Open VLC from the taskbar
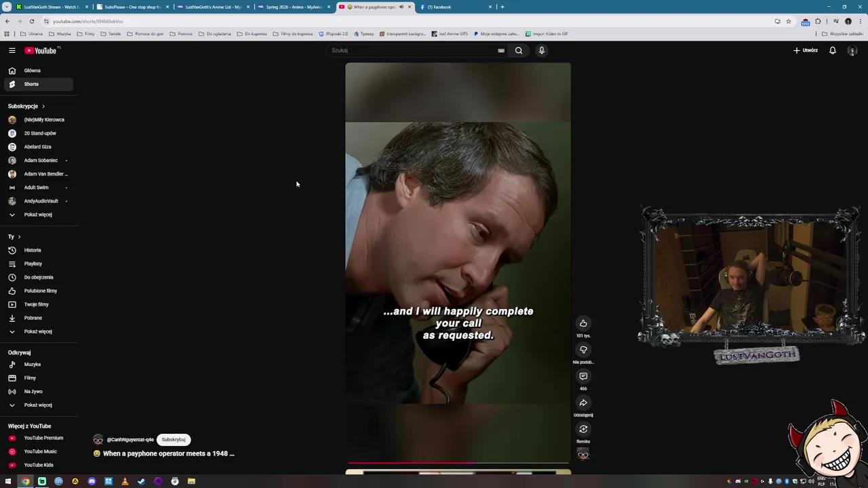 pyautogui.click(x=125, y=481)
